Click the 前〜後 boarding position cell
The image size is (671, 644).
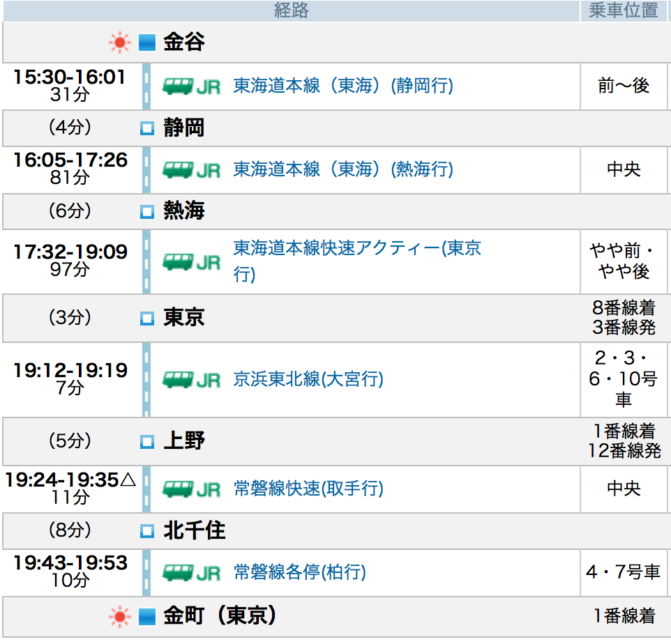coord(624,86)
